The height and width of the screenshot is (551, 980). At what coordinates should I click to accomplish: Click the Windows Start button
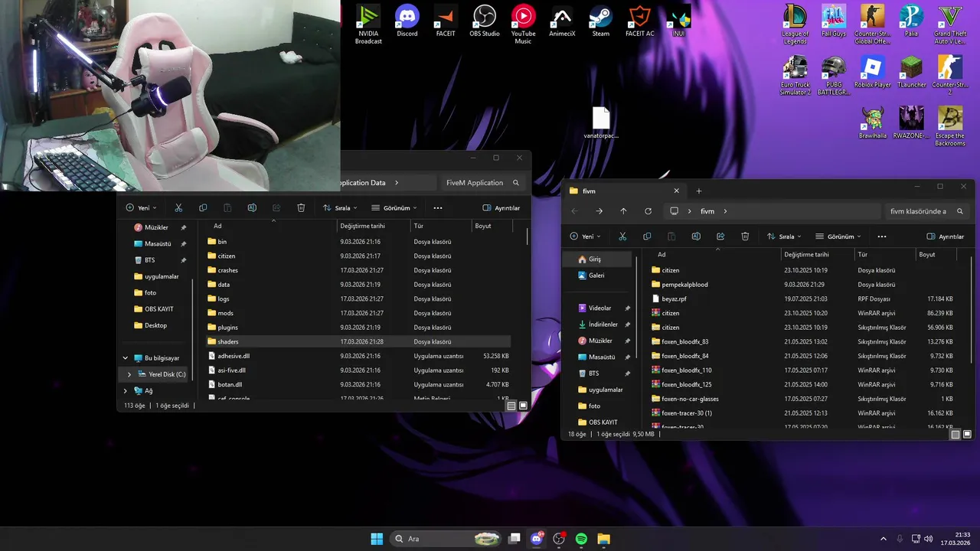pos(377,539)
